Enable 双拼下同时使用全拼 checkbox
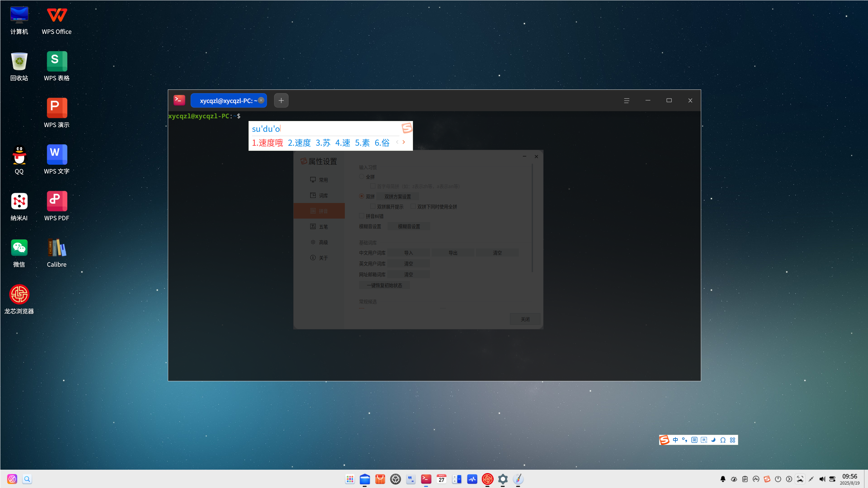Image resolution: width=868 pixels, height=488 pixels. point(413,206)
